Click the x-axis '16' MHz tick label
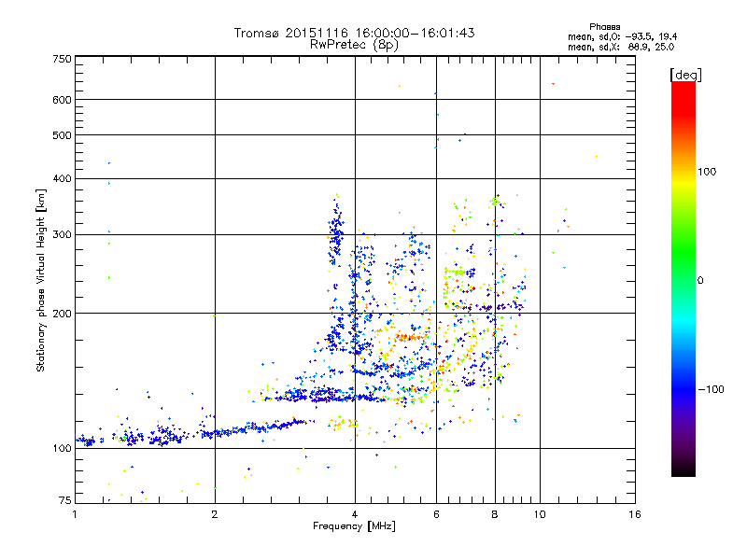The height and width of the screenshot is (560, 747). pos(635,514)
